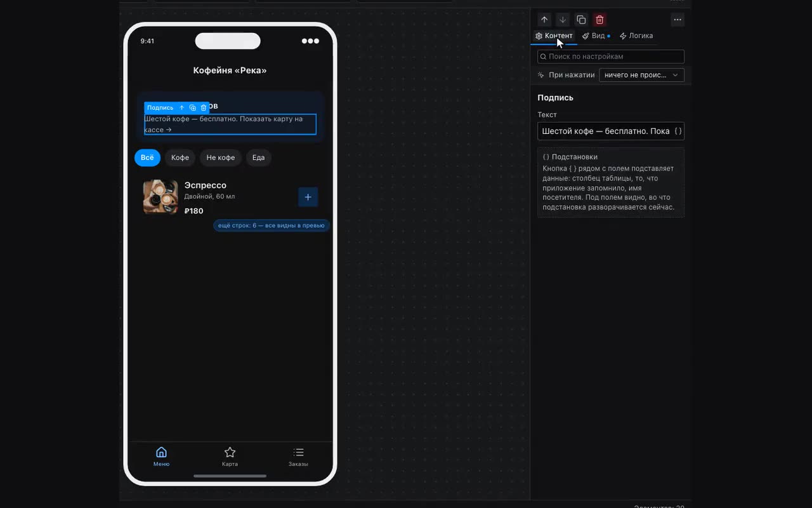Click the При нажатии sparkle icon
This screenshot has height=508, width=812.
coord(541,75)
